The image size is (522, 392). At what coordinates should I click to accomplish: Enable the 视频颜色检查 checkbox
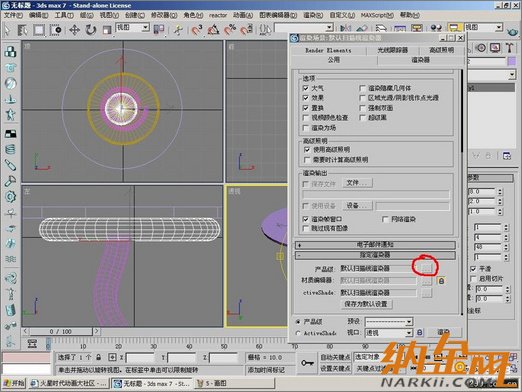[x=305, y=118]
